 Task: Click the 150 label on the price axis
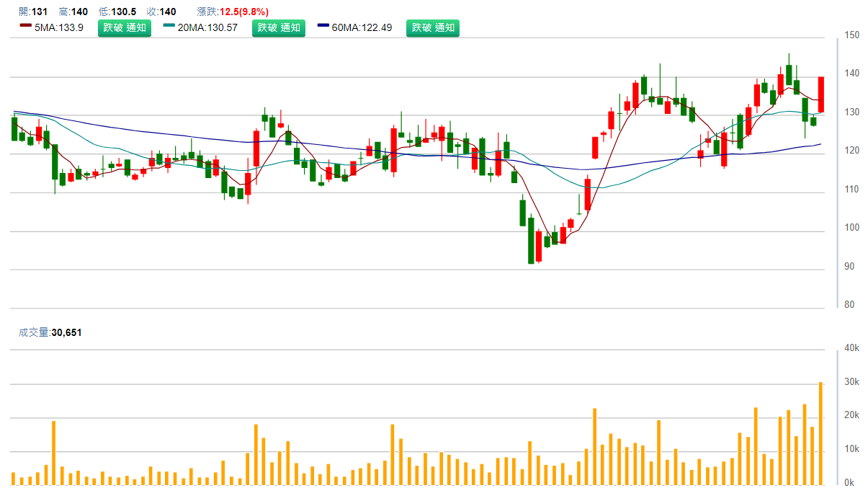click(x=852, y=35)
